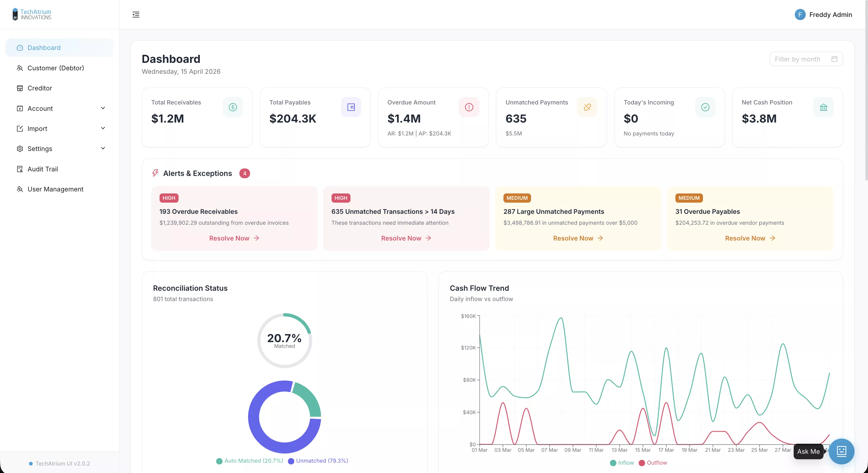
Task: Click the Dashboard gauge icon in sidebar
Action: coord(20,48)
